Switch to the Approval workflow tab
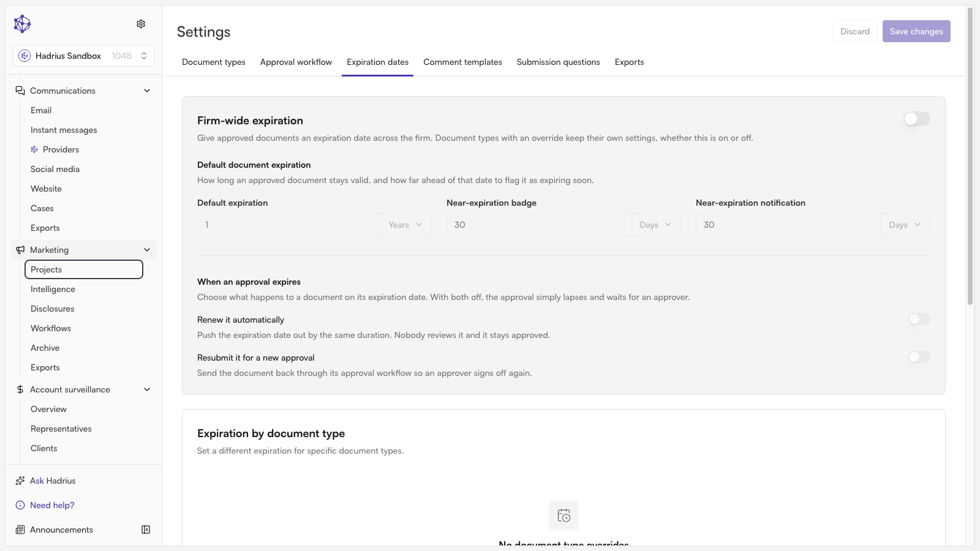The width and height of the screenshot is (980, 551). click(x=296, y=62)
